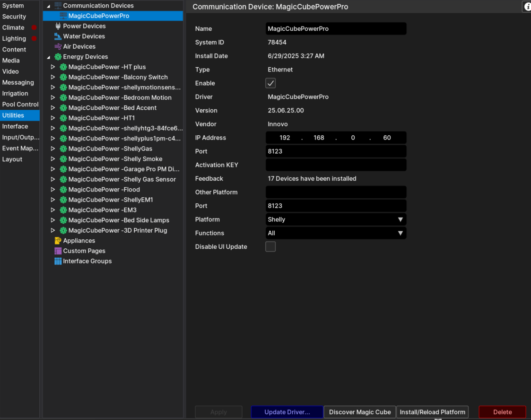
Task: Open the Layout section
Action: pyautogui.click(x=20, y=159)
